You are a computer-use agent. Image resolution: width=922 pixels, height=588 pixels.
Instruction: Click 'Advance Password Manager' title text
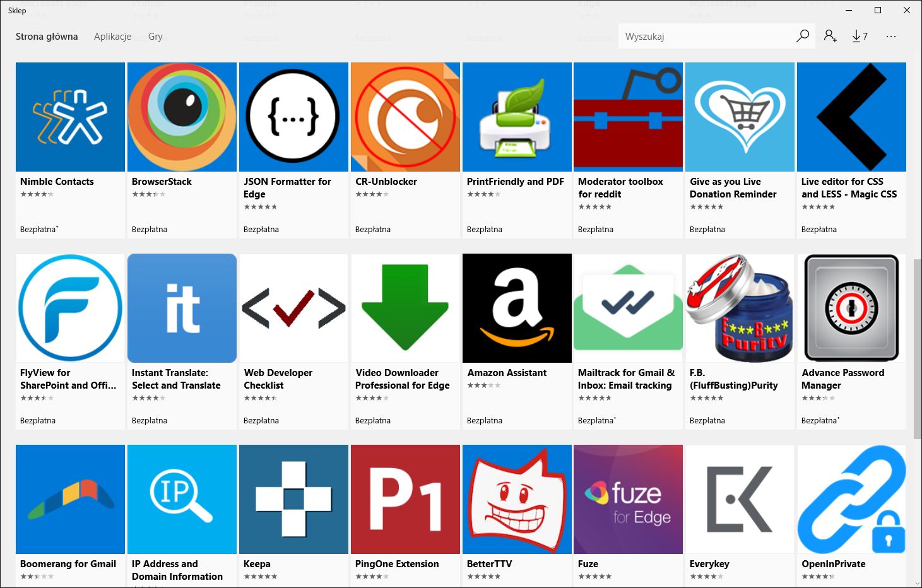coord(843,379)
